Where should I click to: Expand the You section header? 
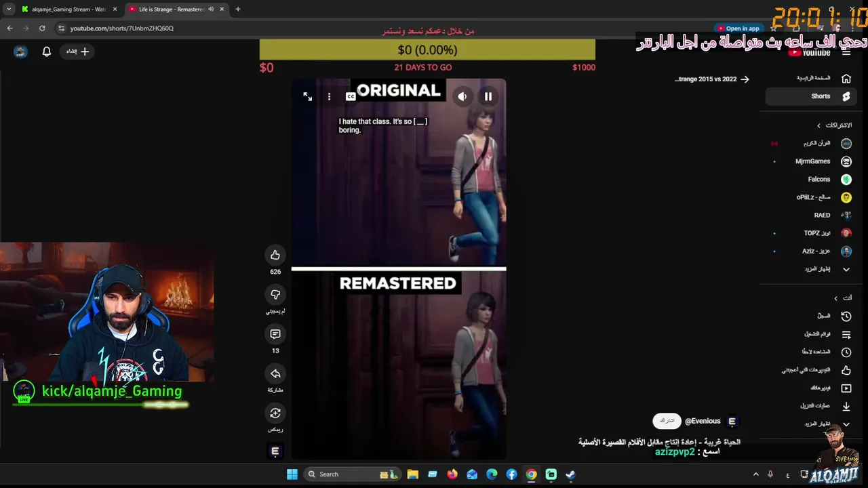click(843, 298)
